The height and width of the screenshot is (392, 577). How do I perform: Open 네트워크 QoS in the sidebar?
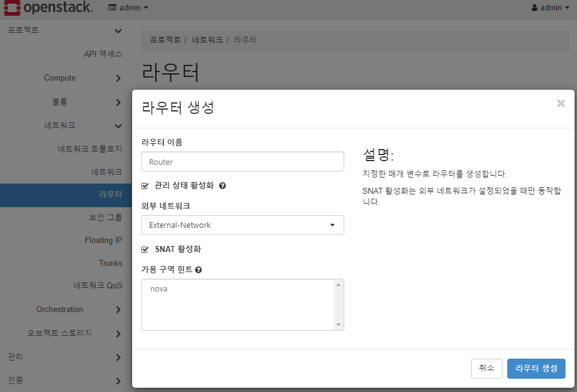coord(98,285)
